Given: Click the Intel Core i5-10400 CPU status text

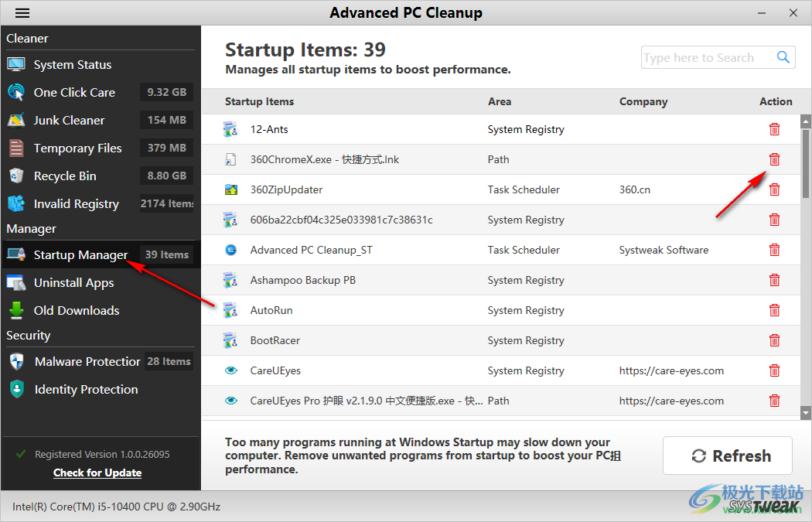Looking at the screenshot, I should tap(117, 507).
